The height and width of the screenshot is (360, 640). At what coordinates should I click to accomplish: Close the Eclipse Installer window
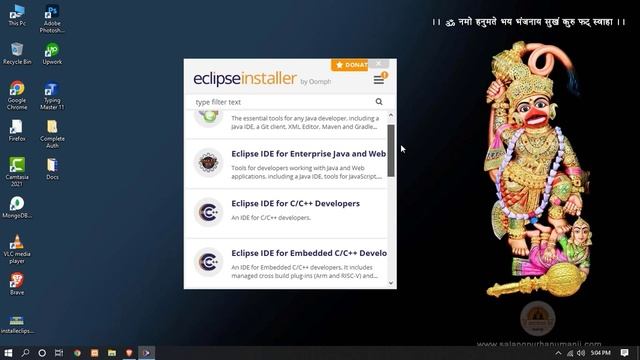point(379,63)
